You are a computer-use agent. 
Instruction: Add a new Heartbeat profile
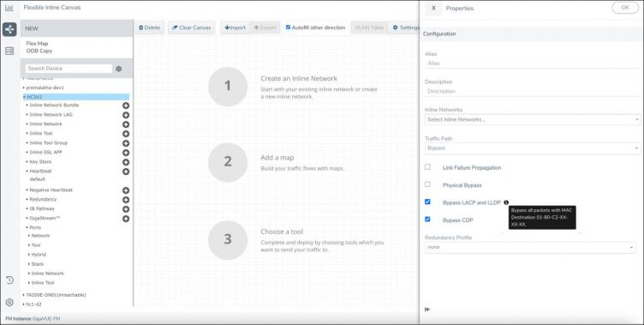[126, 172]
